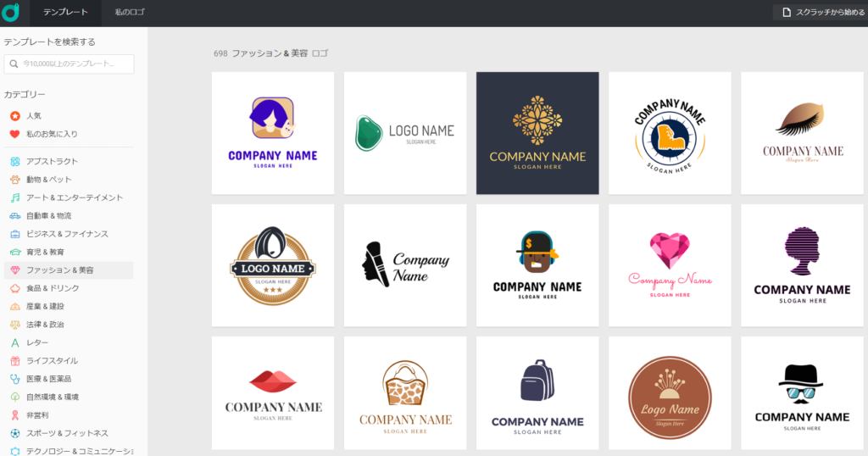
Task: Choose the レター category
Action: point(37,342)
